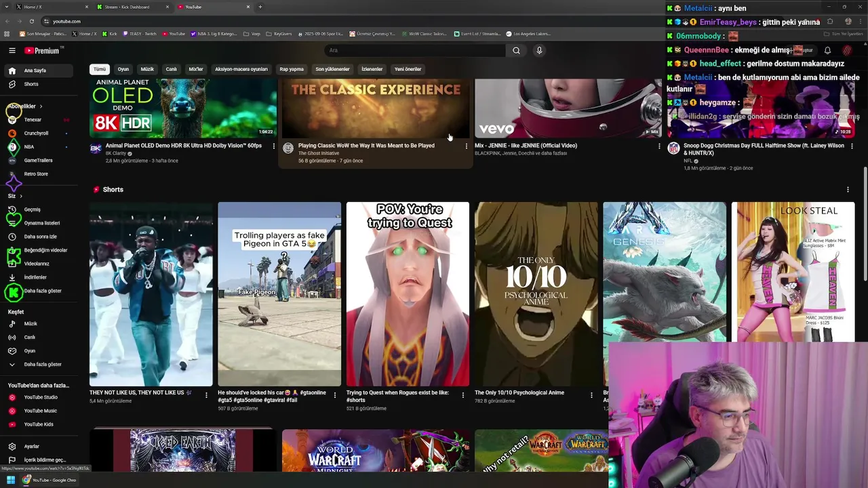Select the Mix'ler filter chip

(196, 69)
